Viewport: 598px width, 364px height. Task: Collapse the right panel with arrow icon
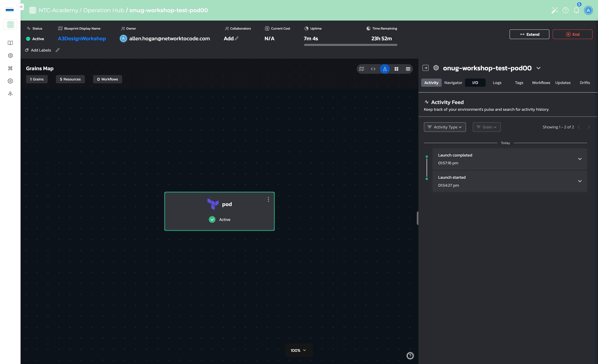[425, 68]
